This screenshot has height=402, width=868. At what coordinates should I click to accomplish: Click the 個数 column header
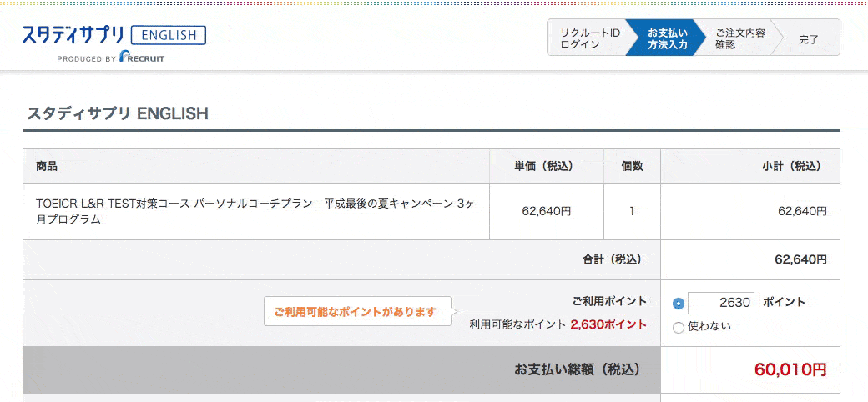[632, 166]
